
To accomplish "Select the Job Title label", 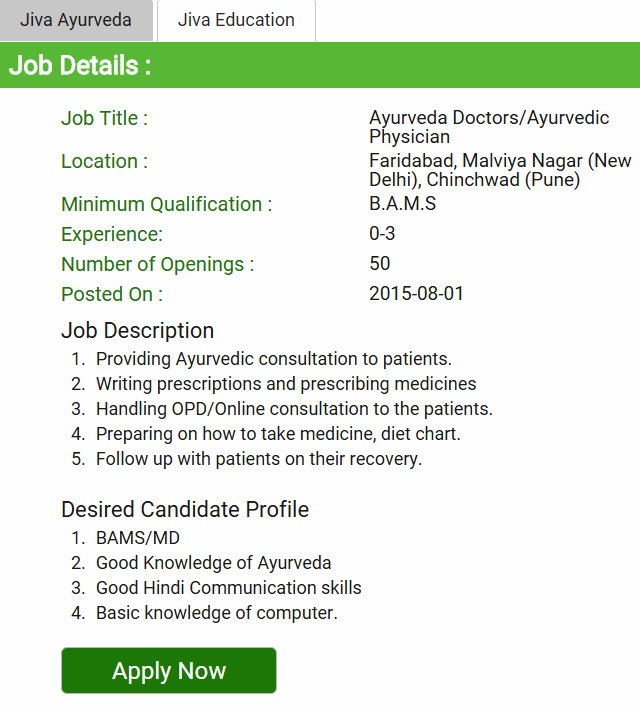I will [x=104, y=118].
